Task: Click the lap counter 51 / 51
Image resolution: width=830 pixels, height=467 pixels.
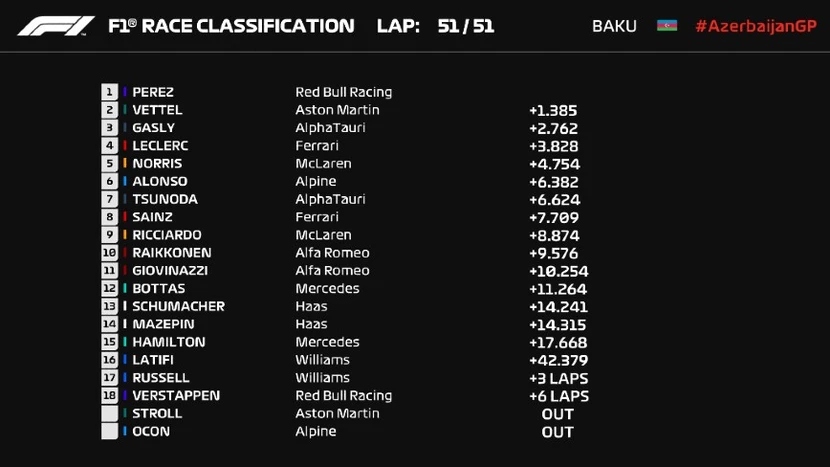Action: (465, 26)
